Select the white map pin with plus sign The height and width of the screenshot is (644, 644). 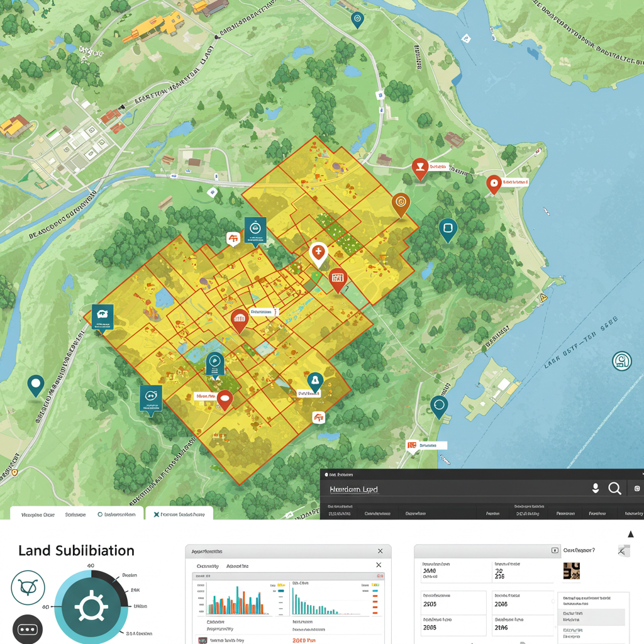(x=319, y=253)
